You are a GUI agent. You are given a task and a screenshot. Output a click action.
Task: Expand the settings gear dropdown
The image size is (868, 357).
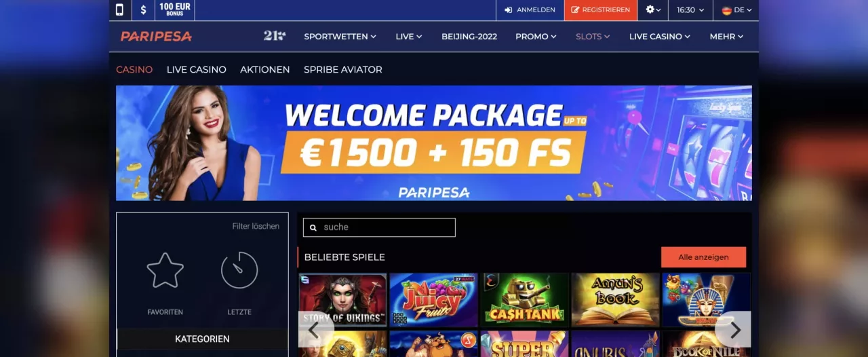coord(653,10)
